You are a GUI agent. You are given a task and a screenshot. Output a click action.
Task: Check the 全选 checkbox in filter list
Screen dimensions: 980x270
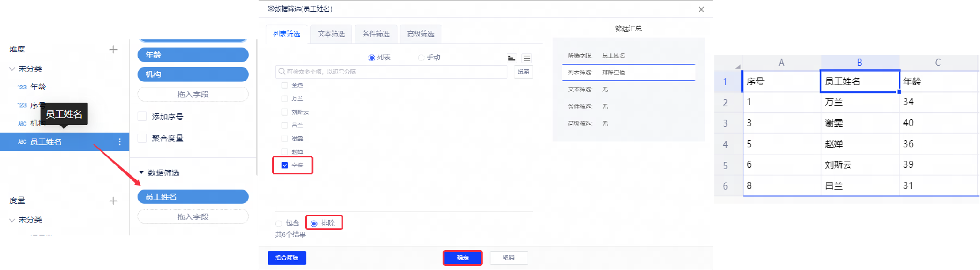pos(285,85)
